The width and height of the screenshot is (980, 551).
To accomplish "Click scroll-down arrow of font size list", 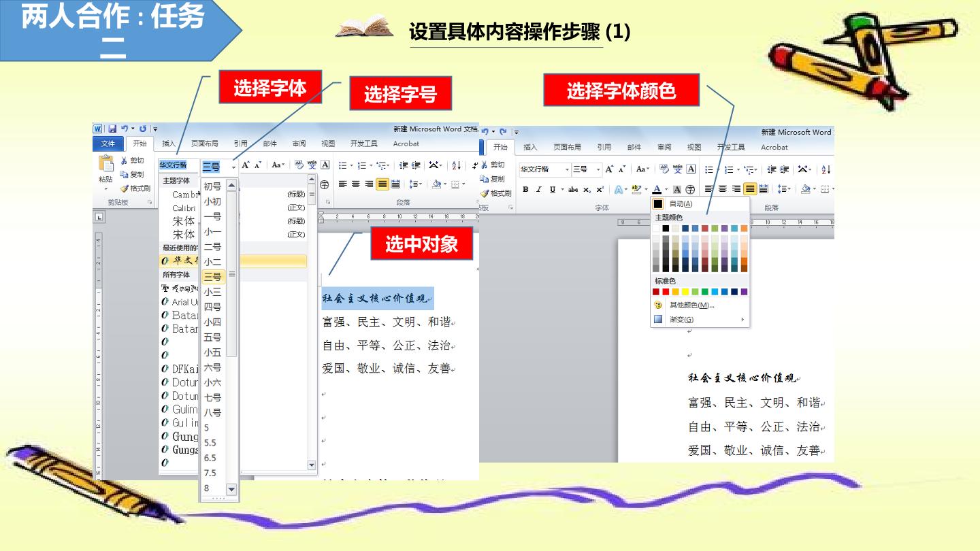I will tap(231, 489).
